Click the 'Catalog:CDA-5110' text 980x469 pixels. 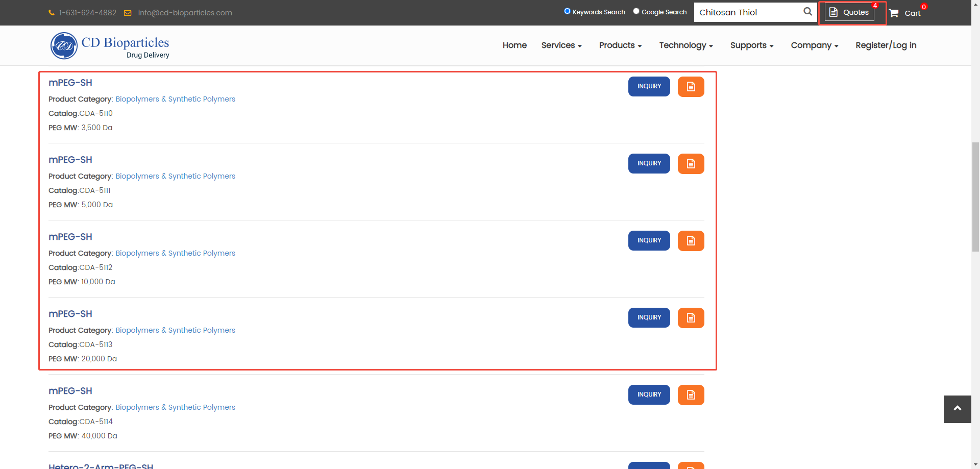[x=81, y=113]
